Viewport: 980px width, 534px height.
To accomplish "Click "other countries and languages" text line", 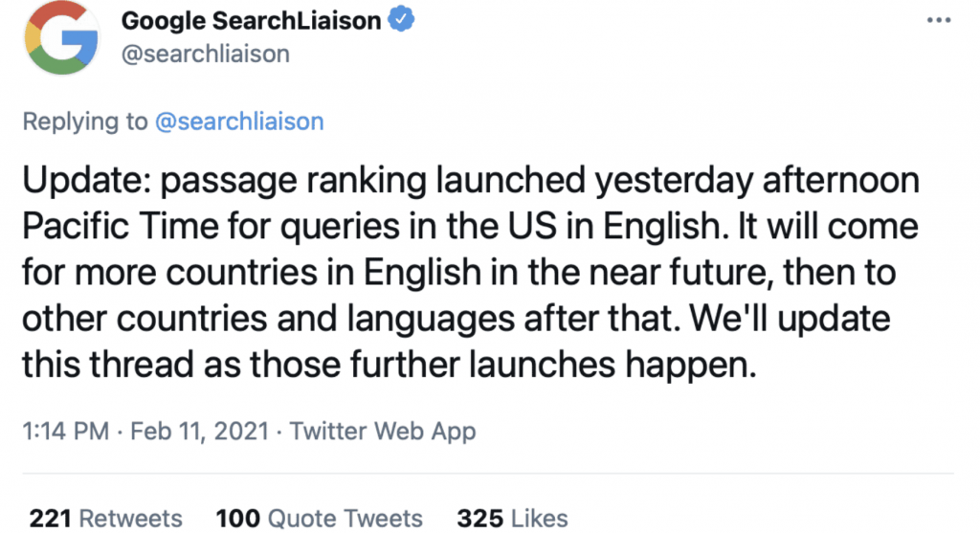I will [269, 319].
